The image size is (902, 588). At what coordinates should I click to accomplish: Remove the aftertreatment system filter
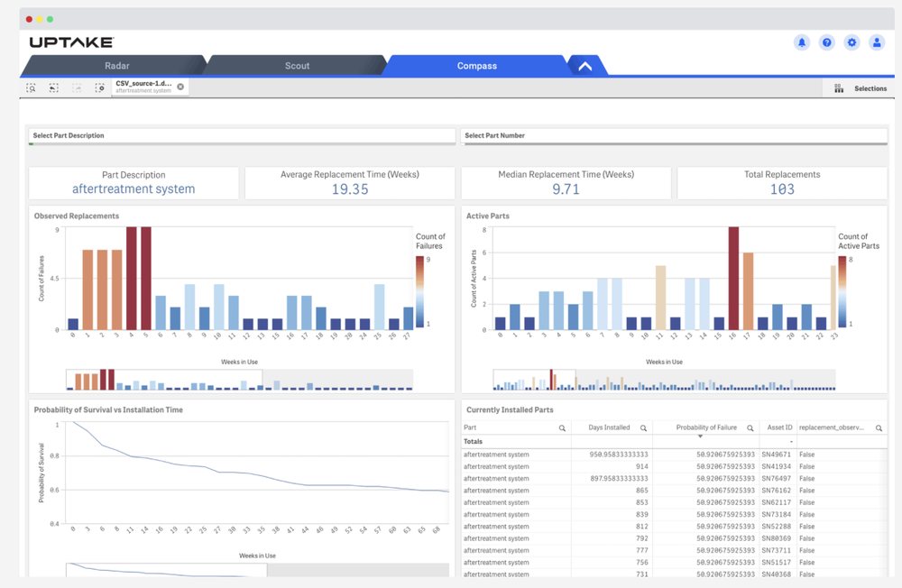(179, 87)
